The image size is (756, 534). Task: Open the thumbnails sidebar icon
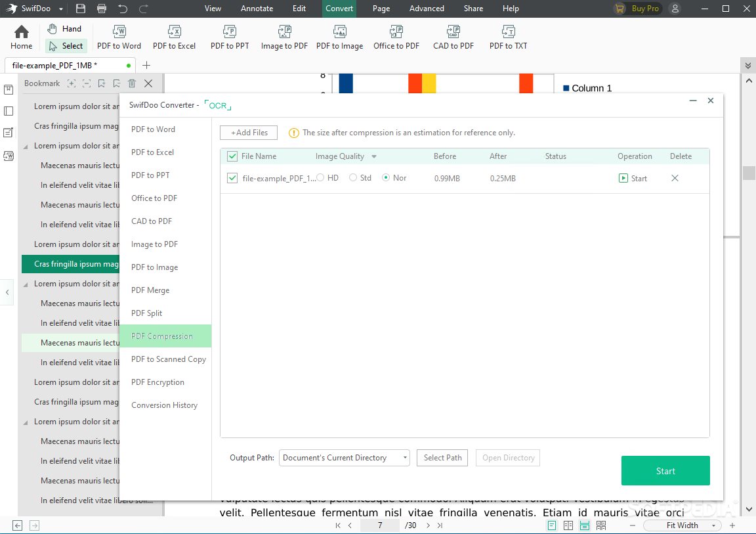point(9,111)
